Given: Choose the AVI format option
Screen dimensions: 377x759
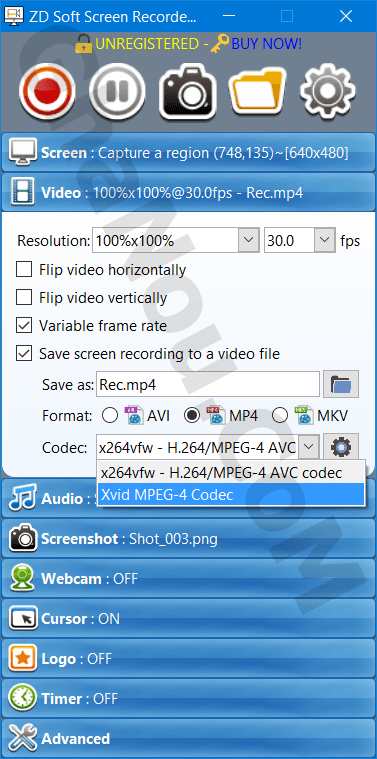Looking at the screenshot, I should pos(110,415).
